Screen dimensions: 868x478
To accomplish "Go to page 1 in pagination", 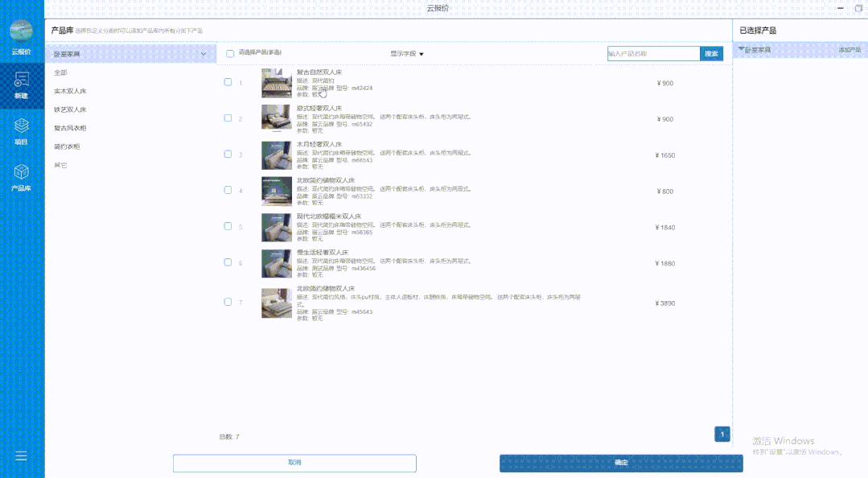I will [722, 435].
